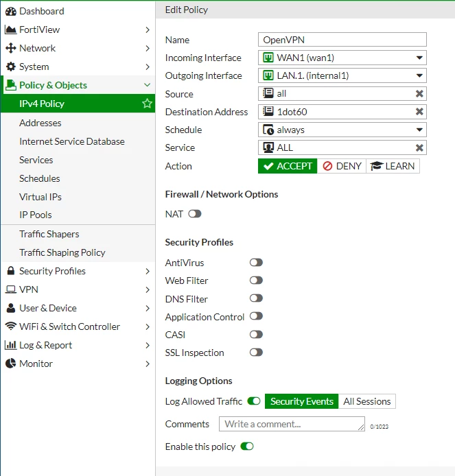
Task: Select the IPv4 Policy menu item
Action: [78, 104]
